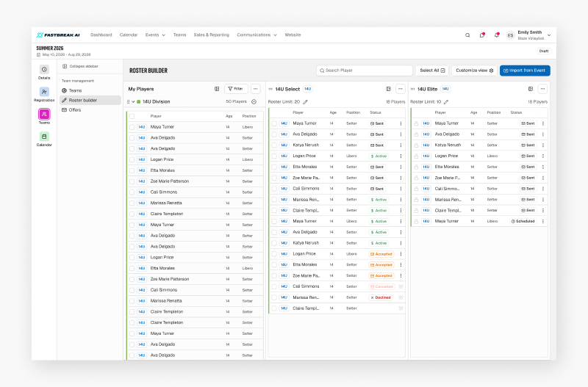The height and width of the screenshot is (387, 588).
Task: Edit the 14U Select roster limit pencil
Action: tap(305, 102)
